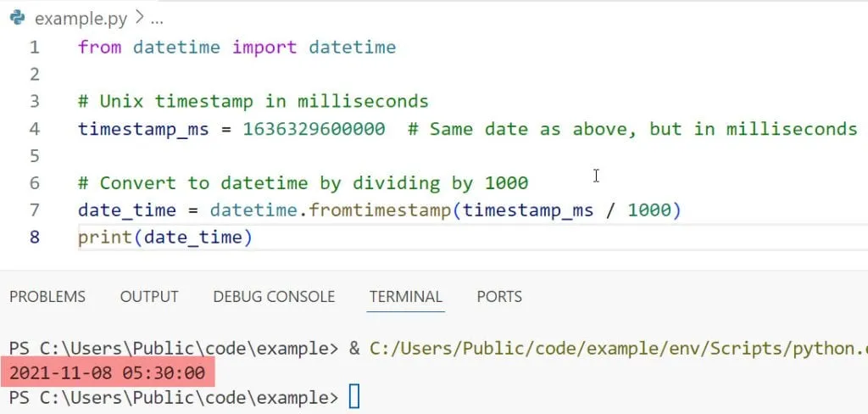Show the PORTS tab
This screenshot has width=868, height=414.
coord(499,296)
